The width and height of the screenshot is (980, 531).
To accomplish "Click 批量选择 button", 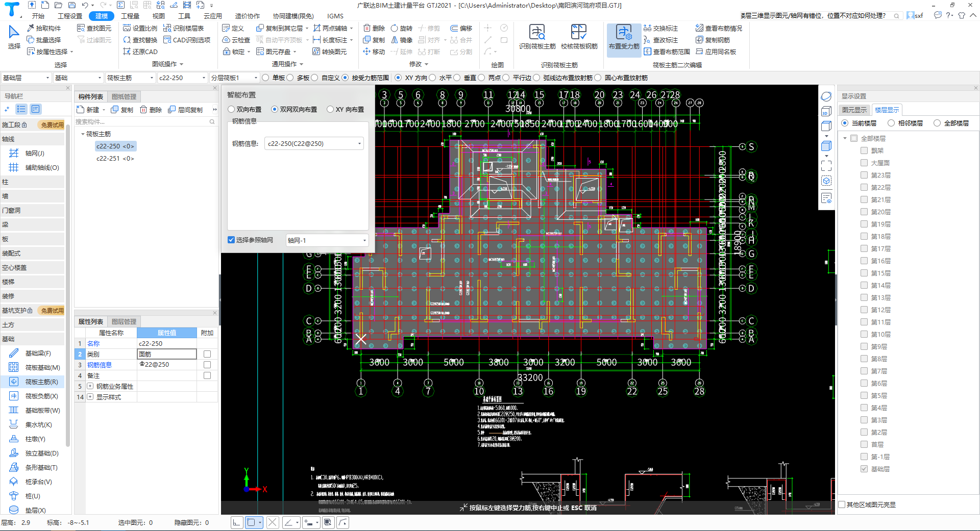I will pyautogui.click(x=44, y=40).
